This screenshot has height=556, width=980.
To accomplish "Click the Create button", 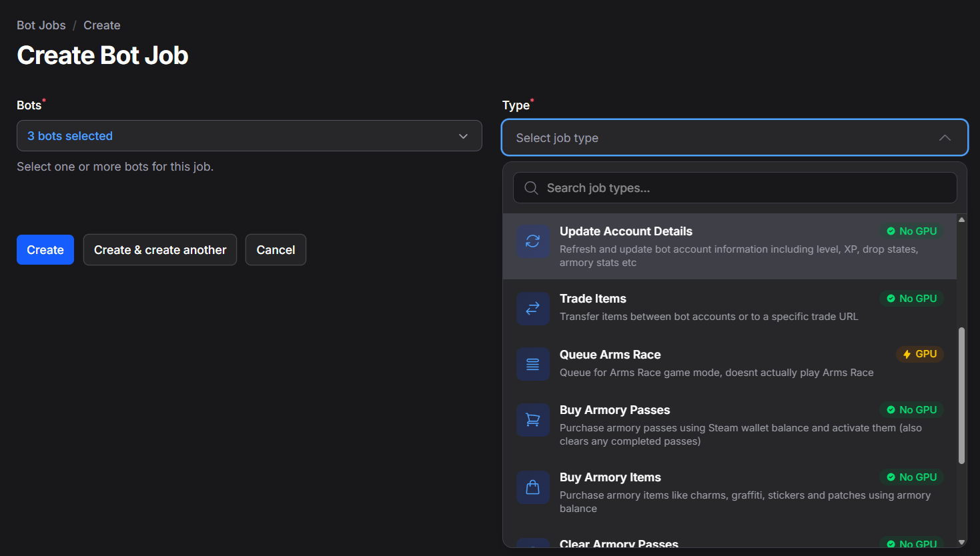I will tap(45, 249).
